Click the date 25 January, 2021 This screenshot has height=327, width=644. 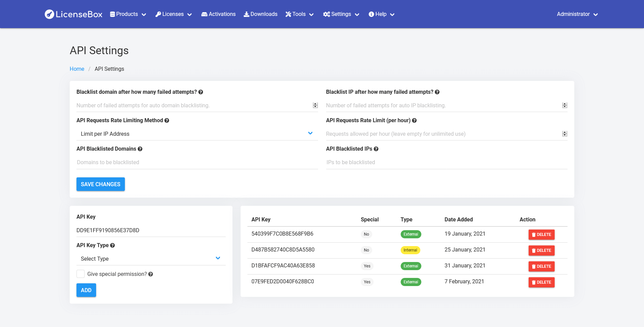click(465, 250)
